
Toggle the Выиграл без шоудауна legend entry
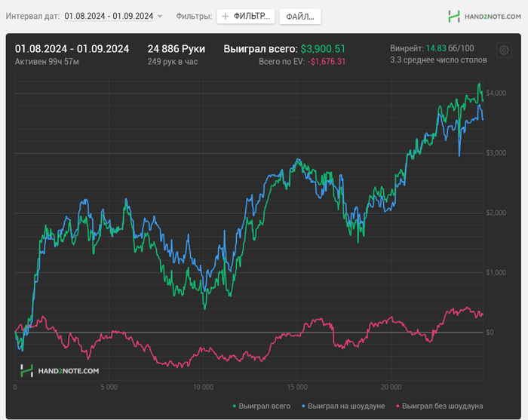click(440, 406)
